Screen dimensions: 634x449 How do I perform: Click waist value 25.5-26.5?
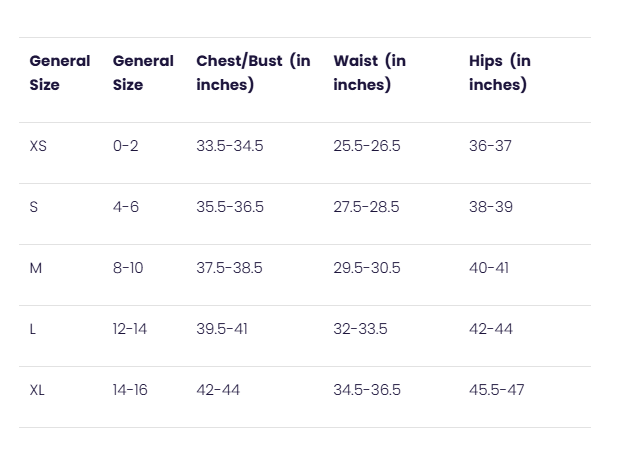(x=367, y=146)
